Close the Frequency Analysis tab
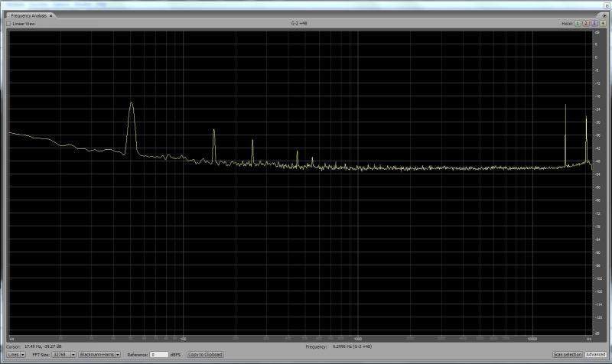 coord(51,15)
